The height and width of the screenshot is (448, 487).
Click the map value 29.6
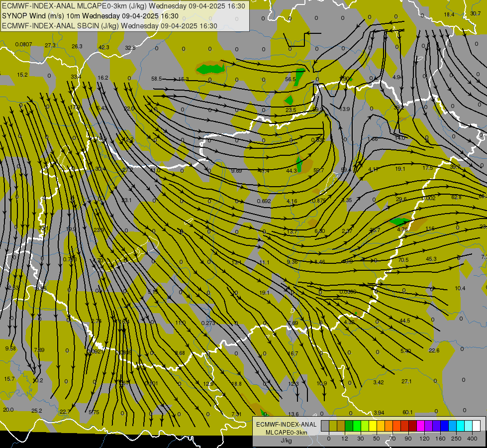pyautogui.click(x=401, y=199)
